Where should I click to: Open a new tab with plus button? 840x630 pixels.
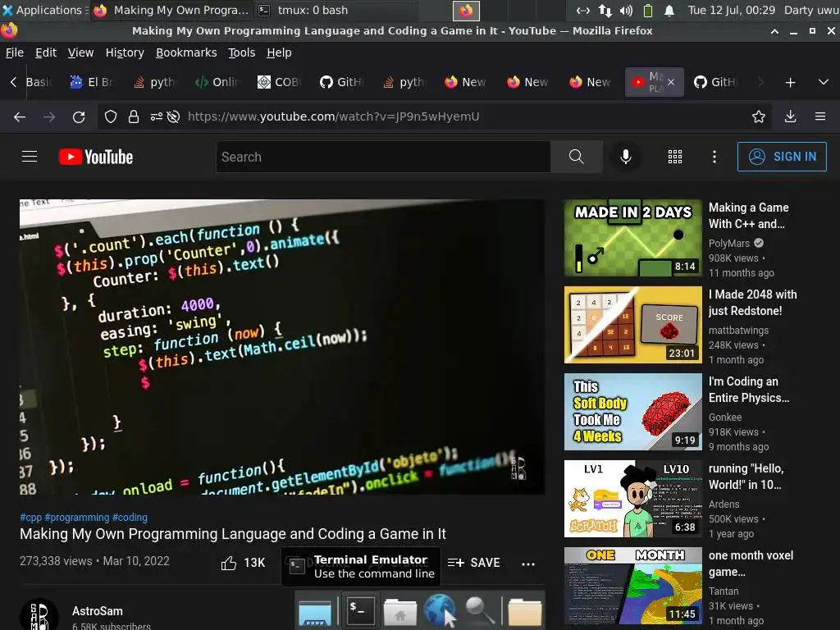(x=790, y=83)
